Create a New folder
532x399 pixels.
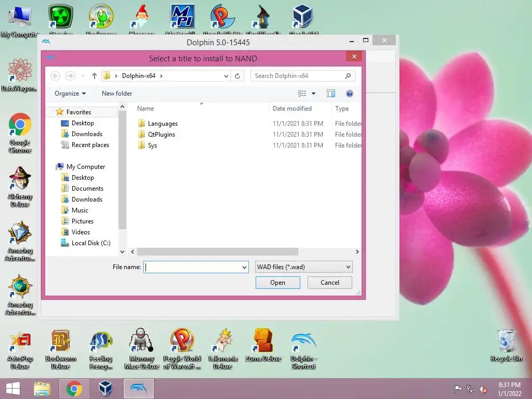click(x=117, y=94)
